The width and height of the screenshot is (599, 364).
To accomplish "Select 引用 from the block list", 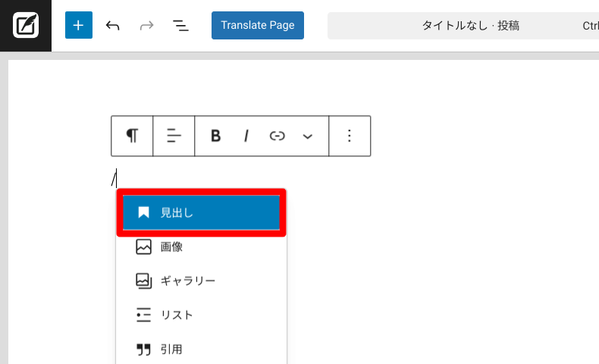I will coord(202,349).
